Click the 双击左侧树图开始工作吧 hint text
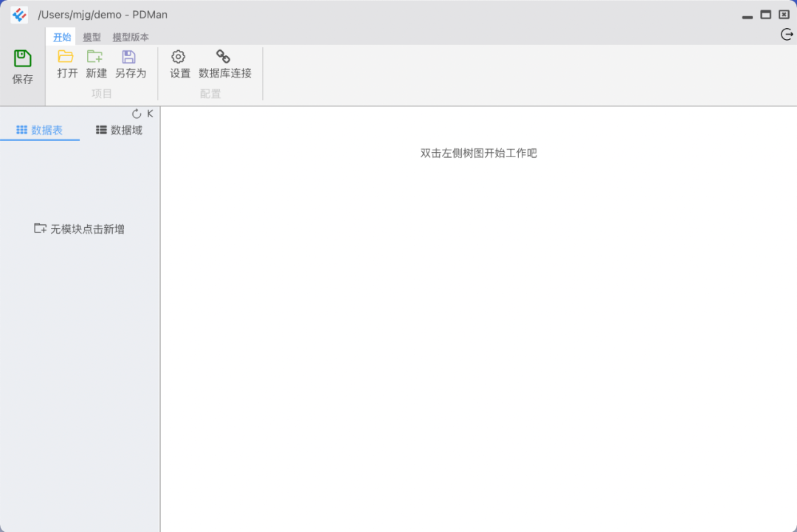Screen dimensions: 797x532 (478, 153)
